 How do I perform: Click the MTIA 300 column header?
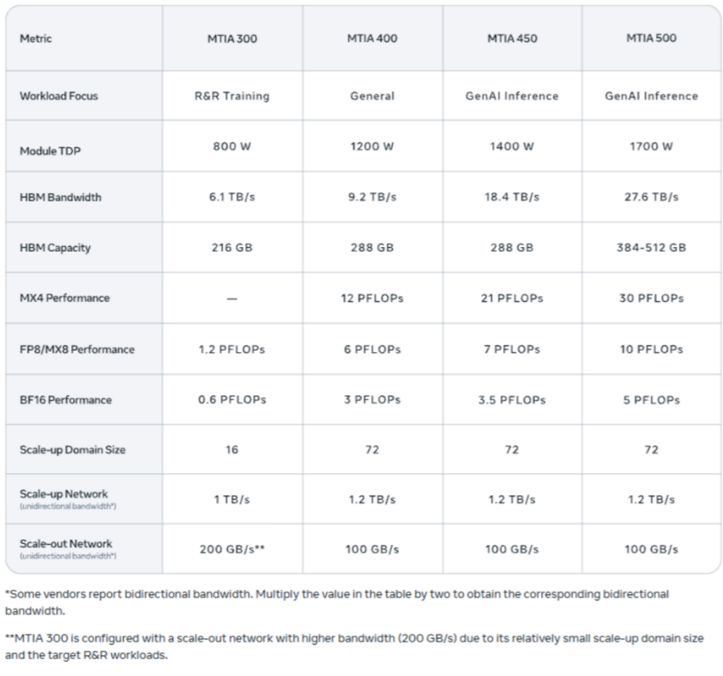click(x=231, y=39)
